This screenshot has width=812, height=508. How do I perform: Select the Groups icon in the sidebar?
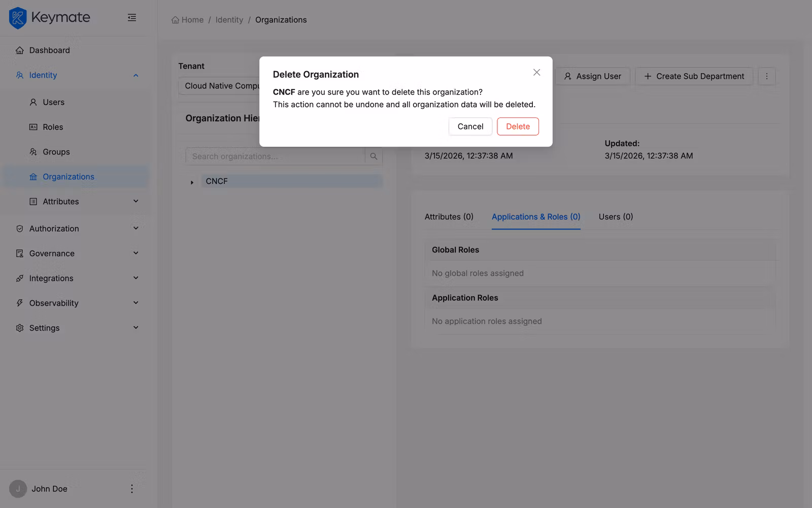(32, 151)
